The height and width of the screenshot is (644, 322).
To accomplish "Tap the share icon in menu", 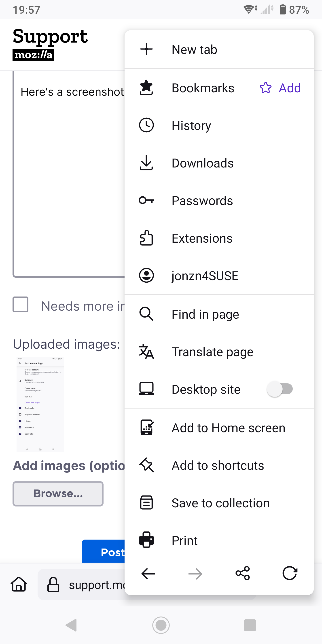I will click(242, 573).
